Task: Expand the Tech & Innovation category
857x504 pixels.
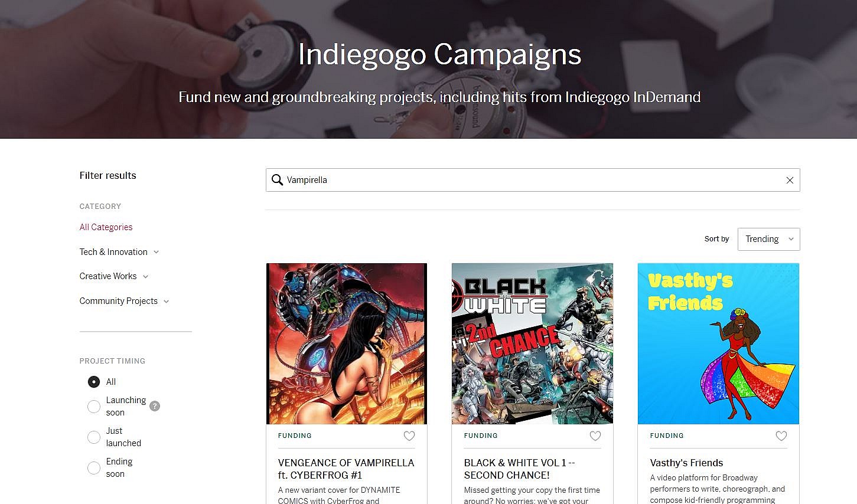Action: [x=119, y=252]
